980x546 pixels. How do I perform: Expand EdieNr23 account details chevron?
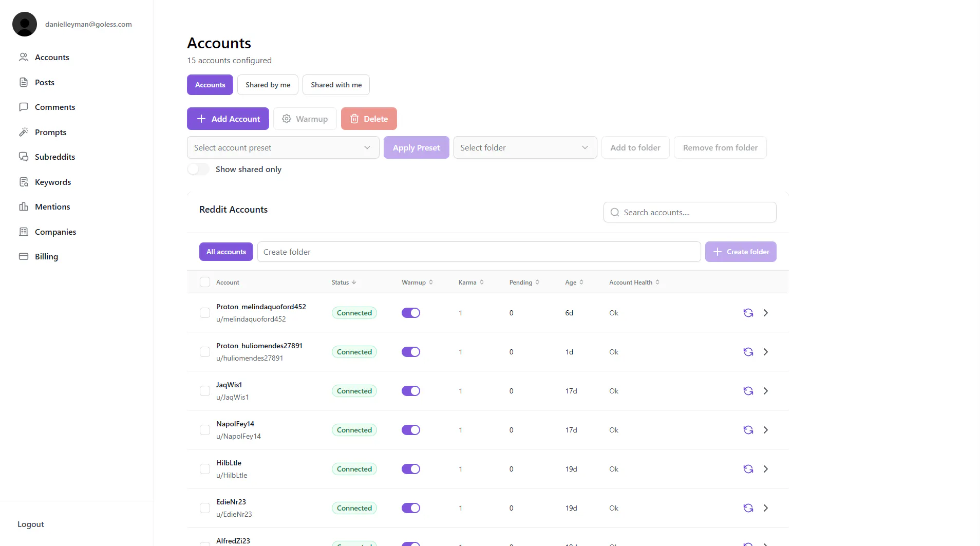click(x=766, y=508)
